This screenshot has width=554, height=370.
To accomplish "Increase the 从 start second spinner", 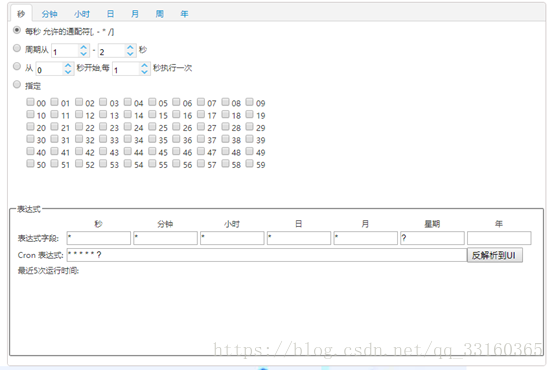I will [x=68, y=65].
